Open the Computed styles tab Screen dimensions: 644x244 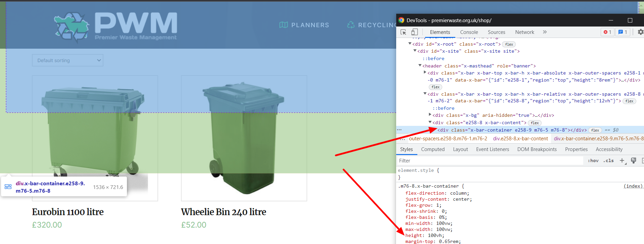[432, 149]
